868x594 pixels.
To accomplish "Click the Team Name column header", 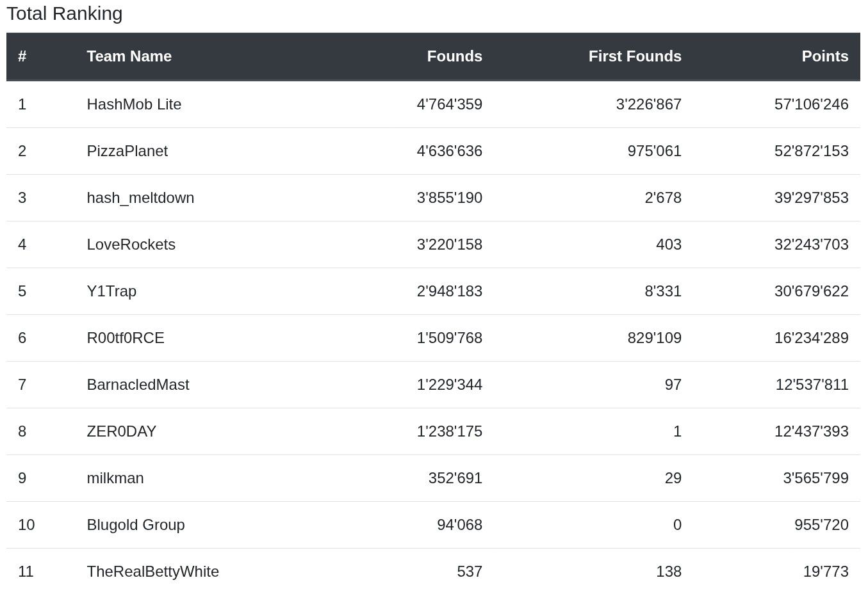I will tap(129, 56).
